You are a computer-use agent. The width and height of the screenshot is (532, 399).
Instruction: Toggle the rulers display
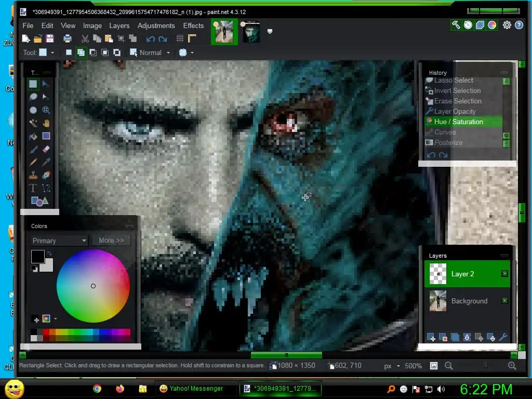pos(192,38)
